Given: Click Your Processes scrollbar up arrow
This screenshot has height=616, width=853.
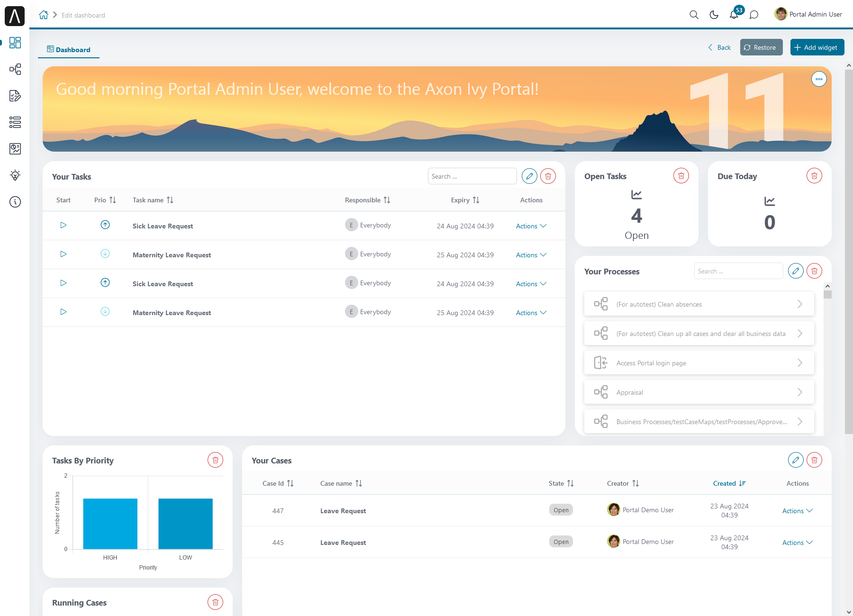Looking at the screenshot, I should pos(827,286).
